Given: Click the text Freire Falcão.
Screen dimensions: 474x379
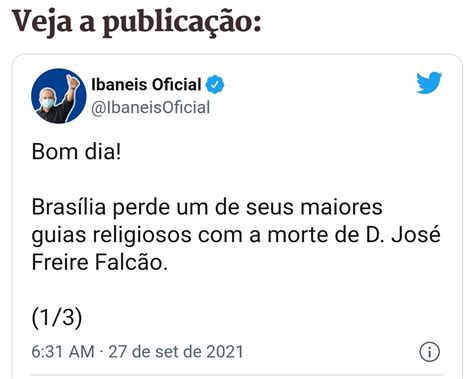Looking at the screenshot, I should (x=99, y=262).
